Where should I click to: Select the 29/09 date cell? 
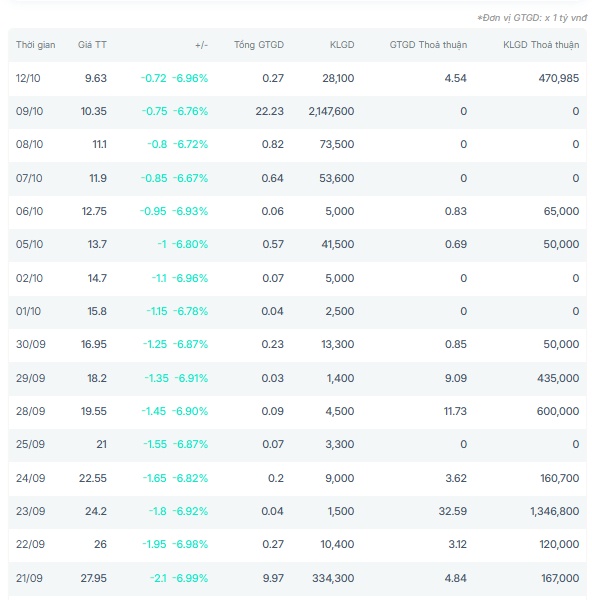[31, 378]
